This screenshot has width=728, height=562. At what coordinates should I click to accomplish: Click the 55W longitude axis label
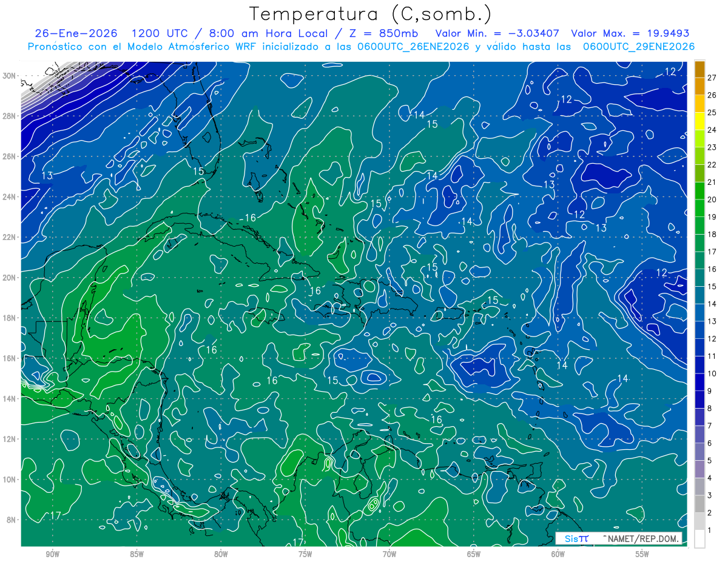[x=642, y=554]
